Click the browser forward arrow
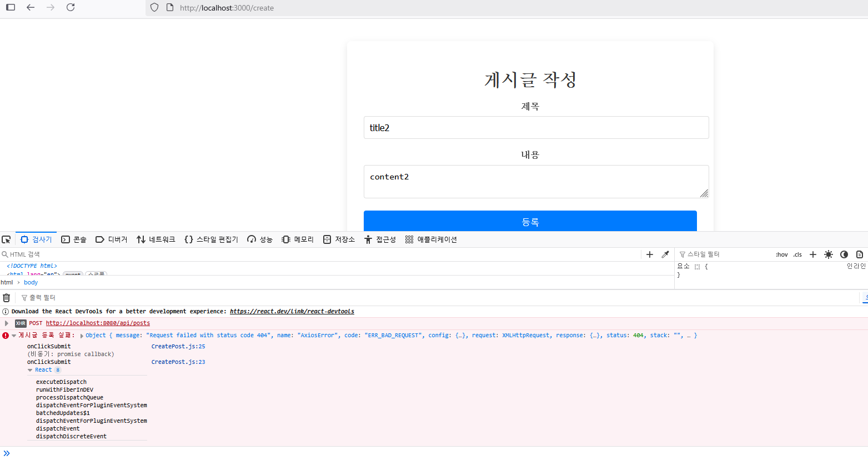Image resolution: width=868 pixels, height=475 pixels. (51, 7)
